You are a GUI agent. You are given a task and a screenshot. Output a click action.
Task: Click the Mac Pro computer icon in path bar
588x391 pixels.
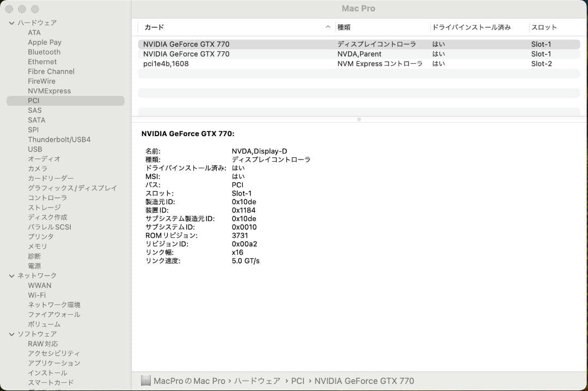point(146,381)
